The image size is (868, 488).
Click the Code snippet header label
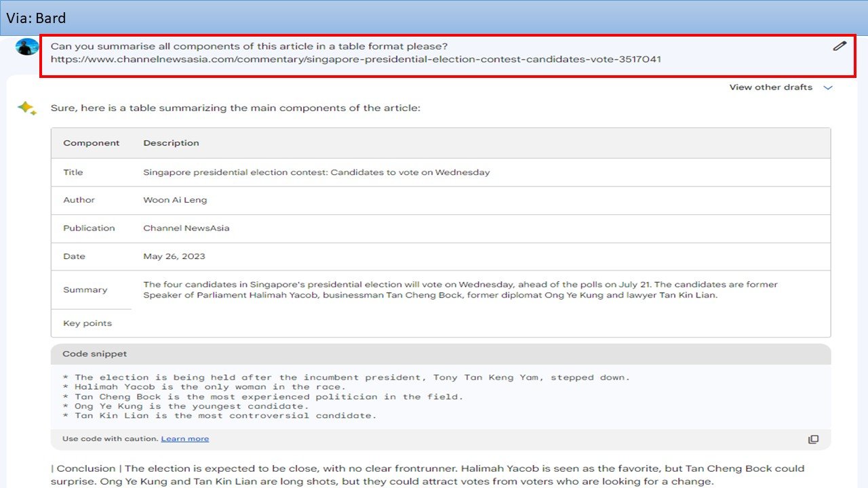tap(94, 354)
